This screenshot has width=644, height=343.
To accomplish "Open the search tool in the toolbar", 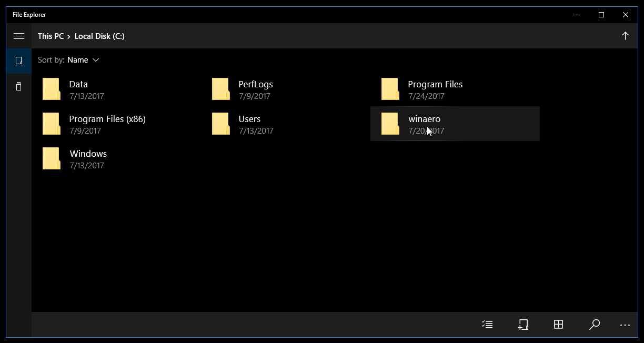I will 595,325.
